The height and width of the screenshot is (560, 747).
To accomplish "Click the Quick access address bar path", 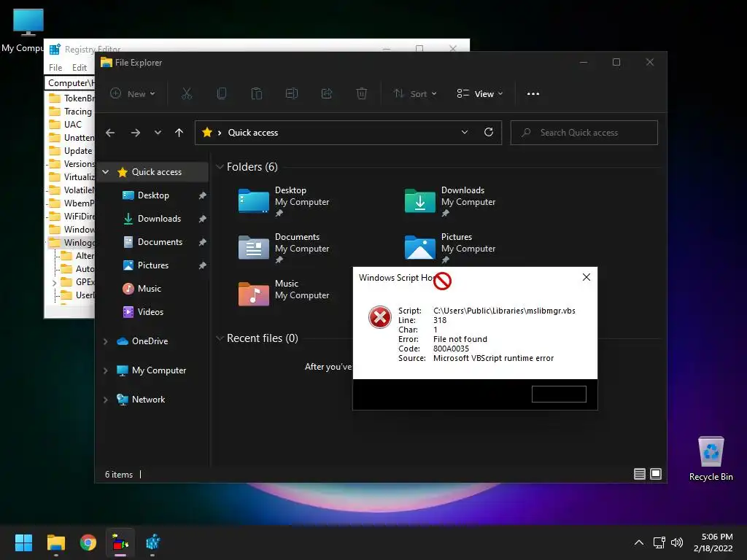I will click(253, 133).
